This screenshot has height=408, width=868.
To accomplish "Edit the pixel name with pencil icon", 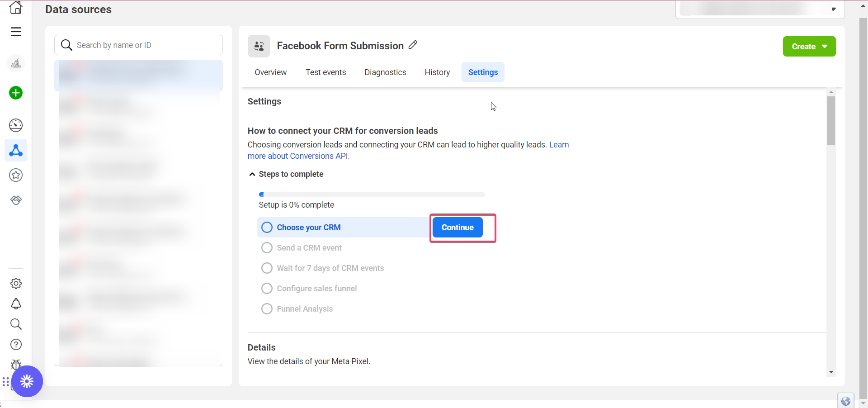I will point(413,45).
